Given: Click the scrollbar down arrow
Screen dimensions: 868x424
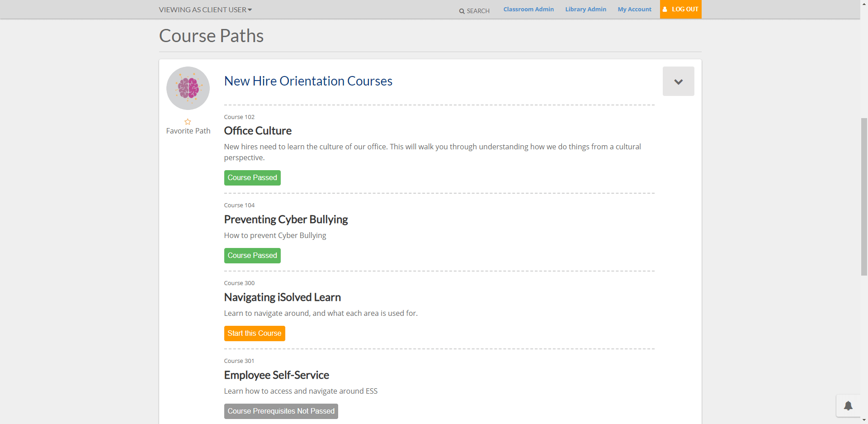Looking at the screenshot, I should [x=864, y=420].
